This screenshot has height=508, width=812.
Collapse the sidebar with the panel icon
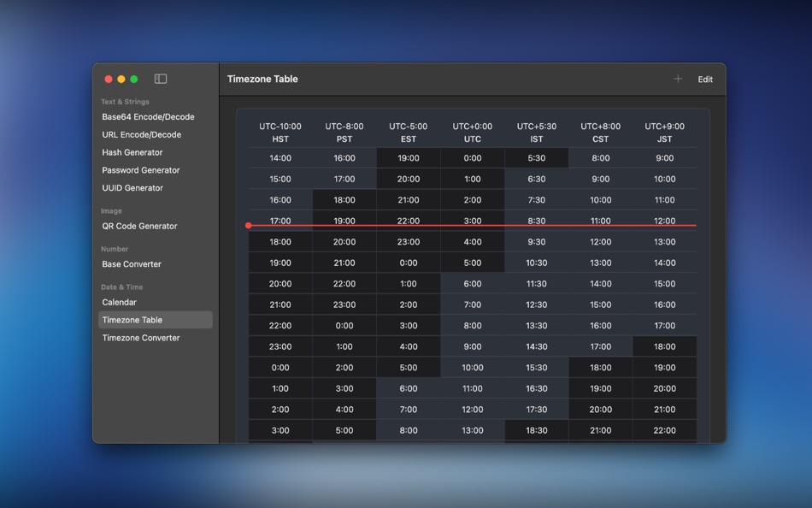point(160,78)
